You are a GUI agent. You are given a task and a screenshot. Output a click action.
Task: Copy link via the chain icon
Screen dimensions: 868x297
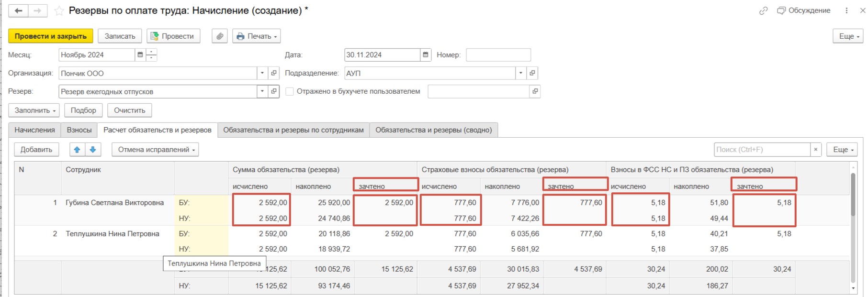click(x=763, y=11)
